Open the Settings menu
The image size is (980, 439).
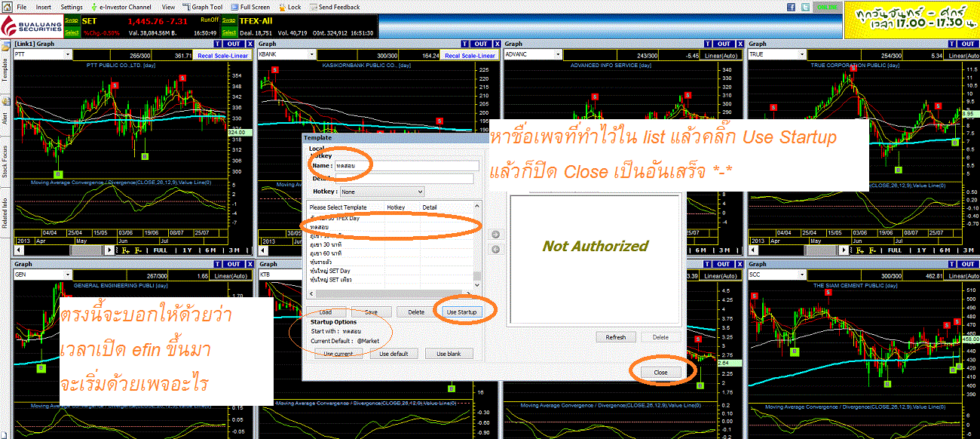point(72,7)
